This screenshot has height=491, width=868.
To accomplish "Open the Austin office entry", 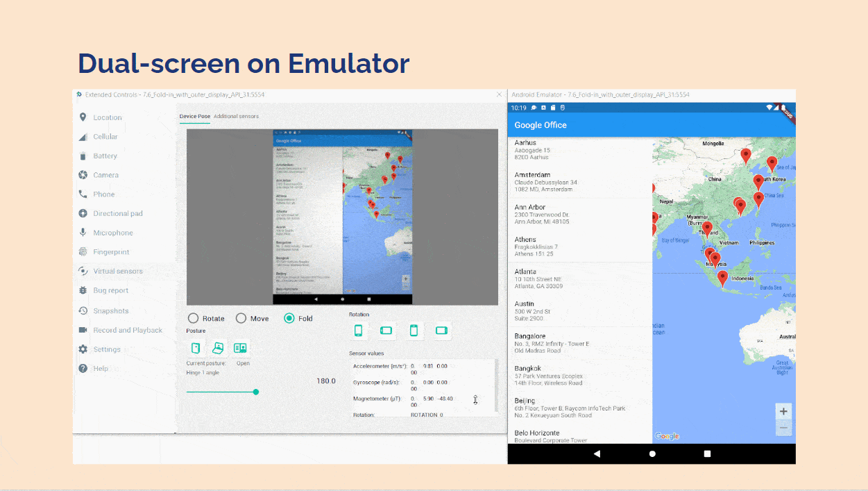I will pos(580,310).
